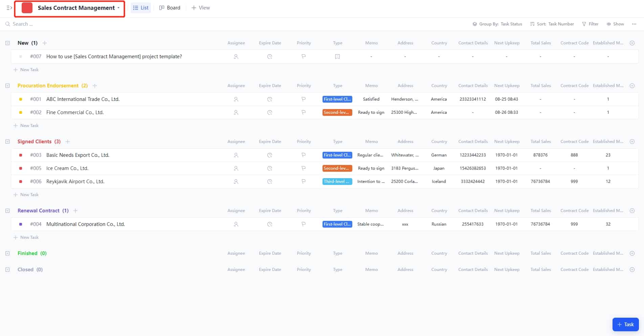Click the Show eye icon

pos(608,24)
